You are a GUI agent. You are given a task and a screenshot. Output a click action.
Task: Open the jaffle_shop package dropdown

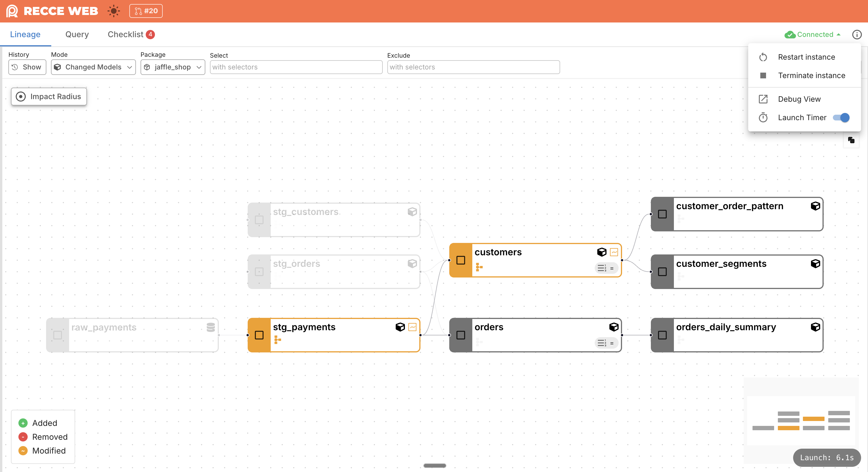(173, 67)
